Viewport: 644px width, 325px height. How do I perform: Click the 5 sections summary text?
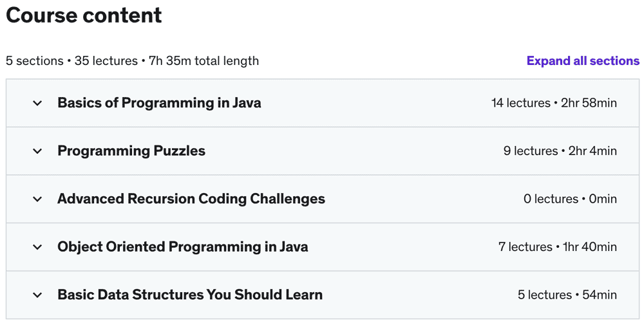[x=34, y=61]
